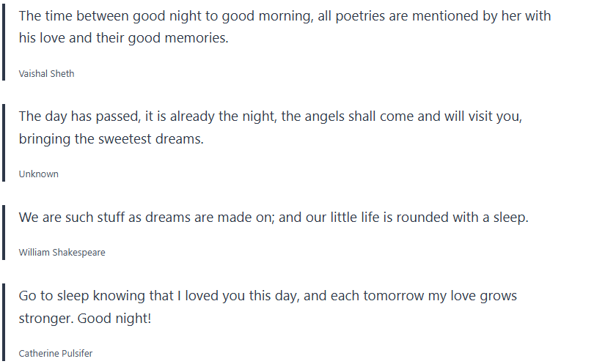Select the William Shakespeare author name

[62, 252]
